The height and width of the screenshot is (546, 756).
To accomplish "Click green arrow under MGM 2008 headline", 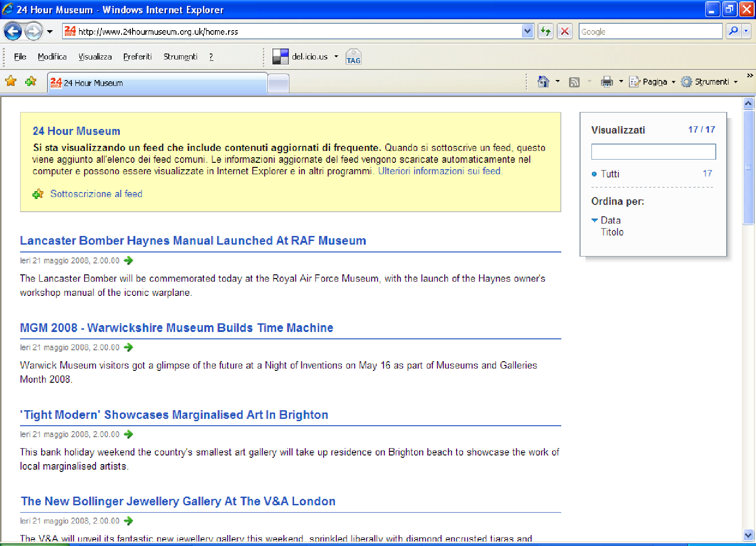I will [128, 348].
